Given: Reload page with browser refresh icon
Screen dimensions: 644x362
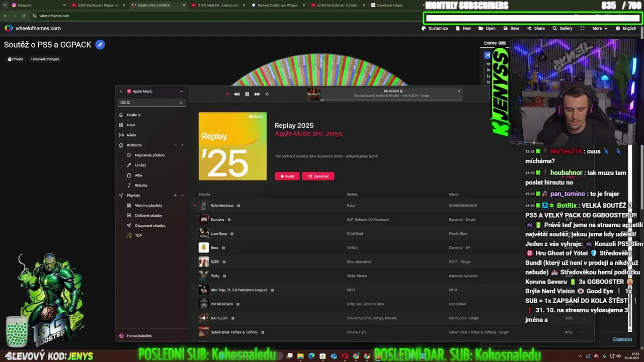Looking at the screenshot, I should click(24, 16).
